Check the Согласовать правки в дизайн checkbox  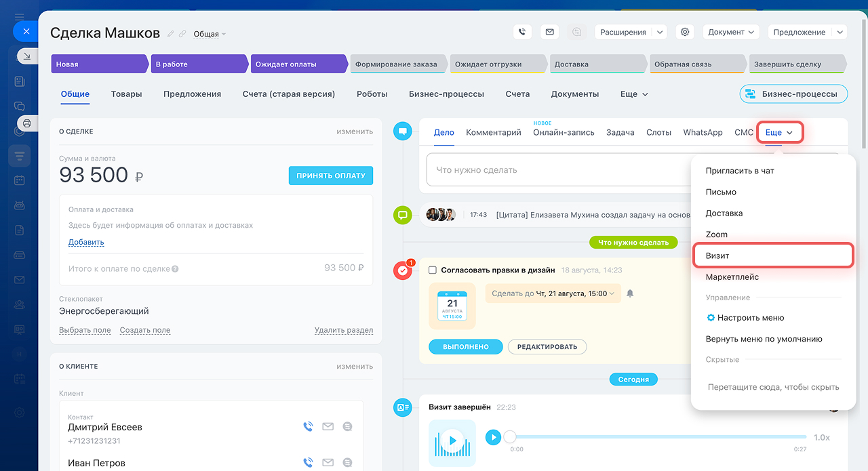click(x=433, y=270)
